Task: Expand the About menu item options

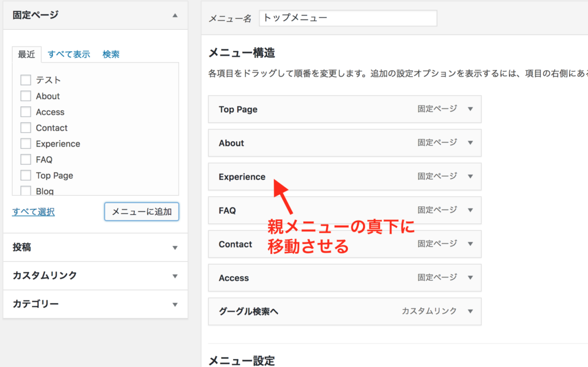Action: [x=470, y=143]
